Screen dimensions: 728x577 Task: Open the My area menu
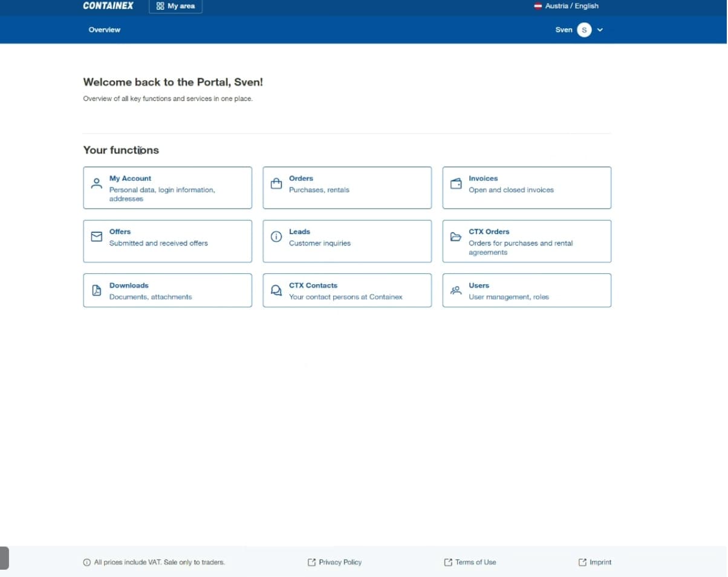pyautogui.click(x=175, y=6)
